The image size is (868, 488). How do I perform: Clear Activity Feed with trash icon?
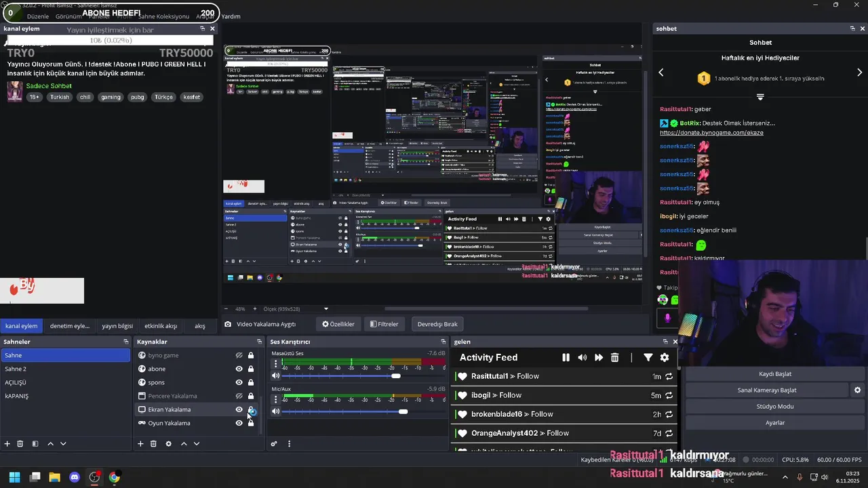click(615, 358)
